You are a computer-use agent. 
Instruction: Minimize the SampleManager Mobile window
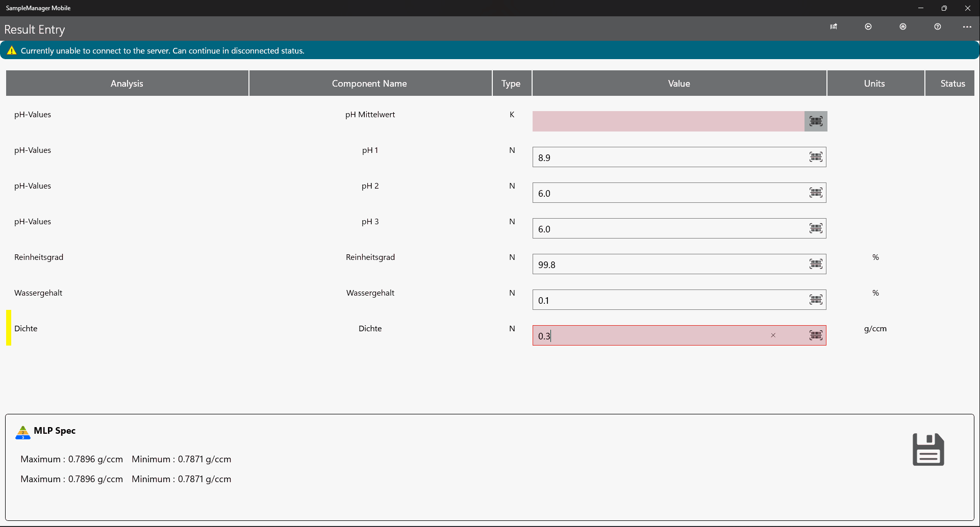coord(921,8)
